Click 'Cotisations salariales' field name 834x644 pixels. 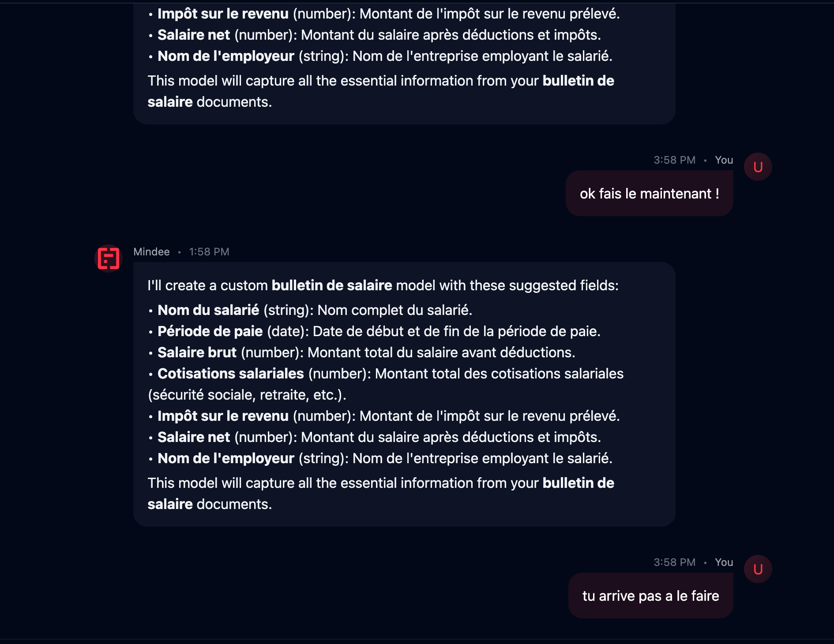[231, 374]
